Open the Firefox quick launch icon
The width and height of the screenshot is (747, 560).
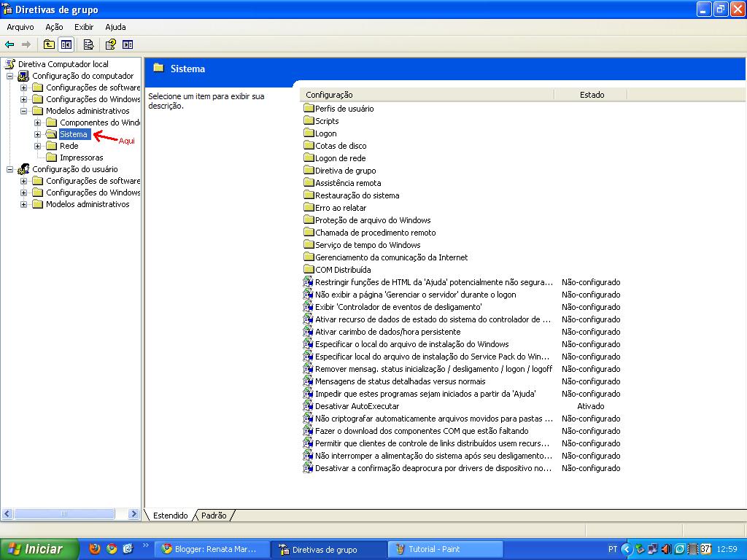click(96, 548)
